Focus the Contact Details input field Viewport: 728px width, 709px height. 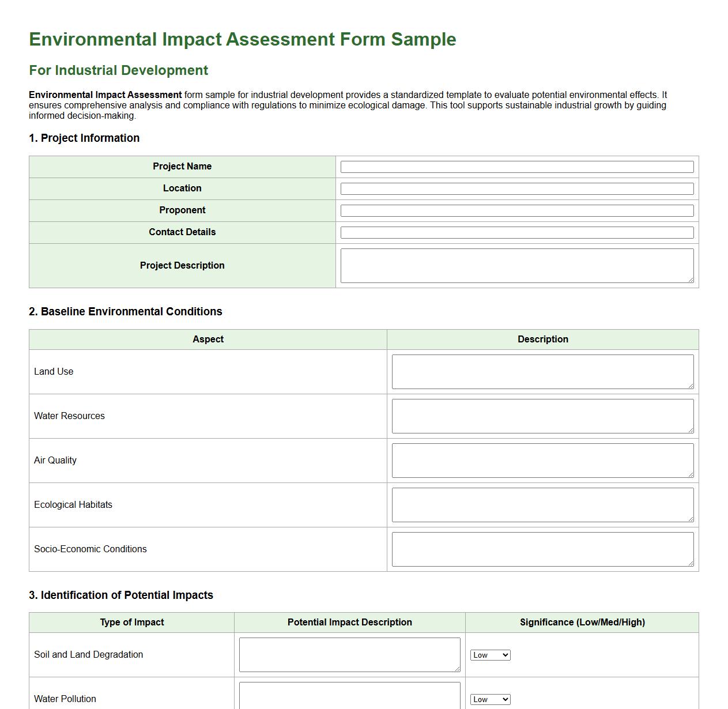[x=516, y=232]
